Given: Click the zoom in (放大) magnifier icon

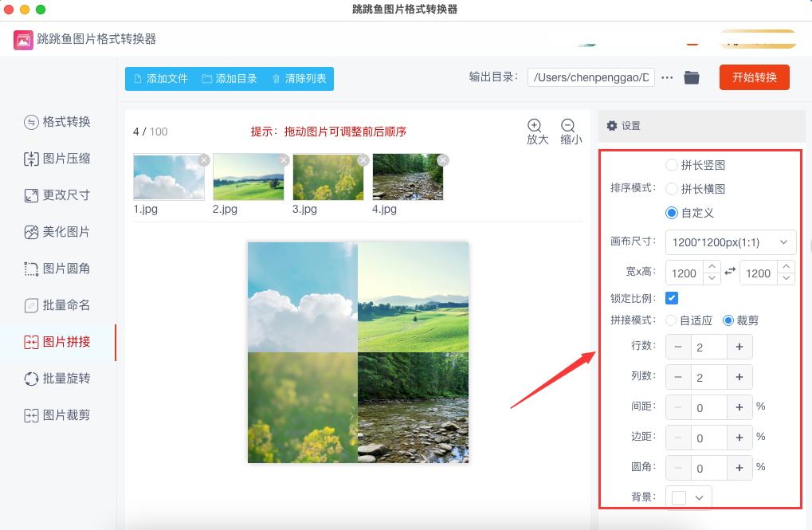Looking at the screenshot, I should (535, 126).
